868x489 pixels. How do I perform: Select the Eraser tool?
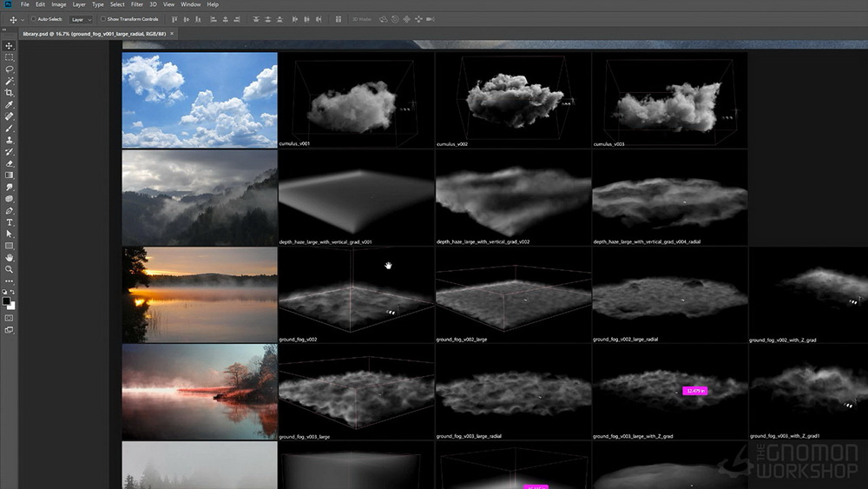pos(10,164)
